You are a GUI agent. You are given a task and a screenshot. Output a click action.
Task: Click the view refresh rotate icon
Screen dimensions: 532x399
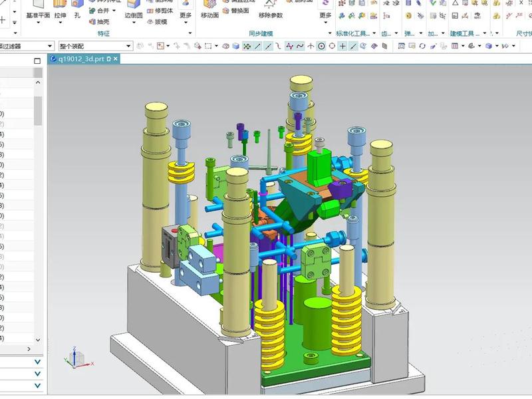[x=422, y=46]
